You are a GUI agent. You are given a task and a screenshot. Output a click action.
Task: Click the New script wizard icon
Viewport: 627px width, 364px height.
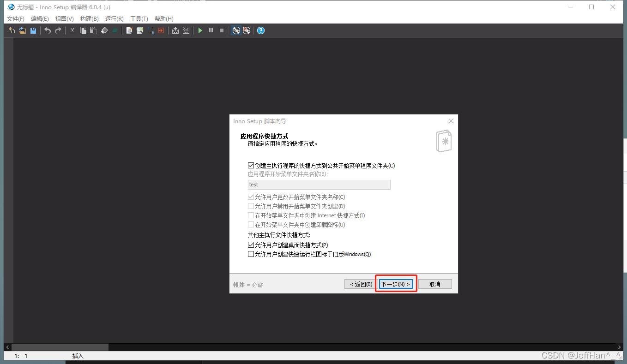click(11, 30)
